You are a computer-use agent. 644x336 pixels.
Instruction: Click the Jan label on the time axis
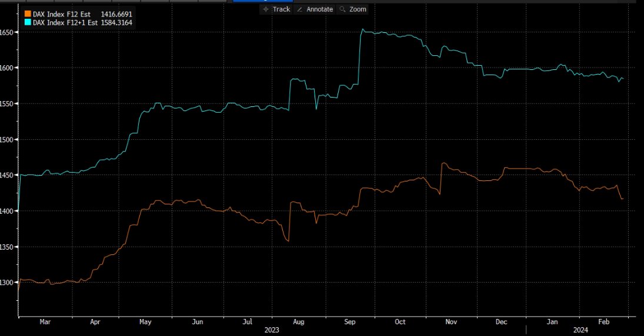552,322
